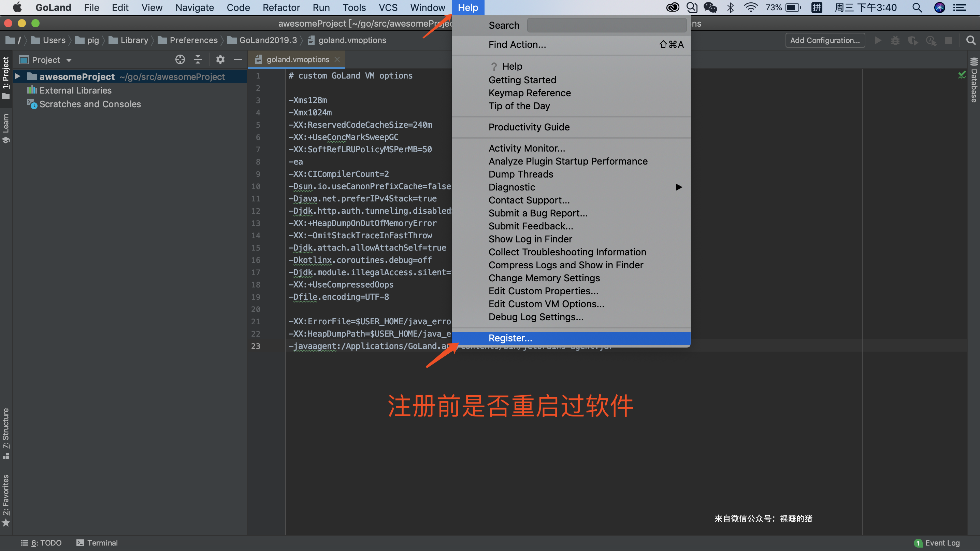Open the Project panel settings gear
980x551 pixels.
click(220, 59)
